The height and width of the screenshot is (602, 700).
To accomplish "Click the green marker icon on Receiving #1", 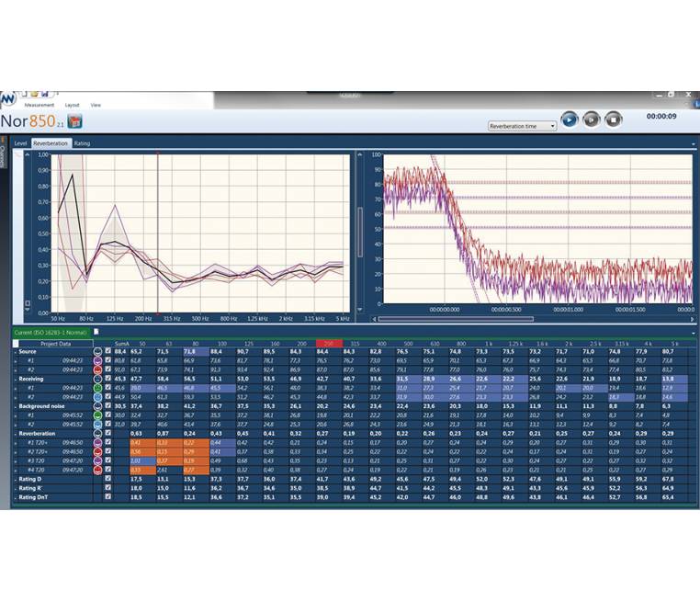I will [x=97, y=388].
